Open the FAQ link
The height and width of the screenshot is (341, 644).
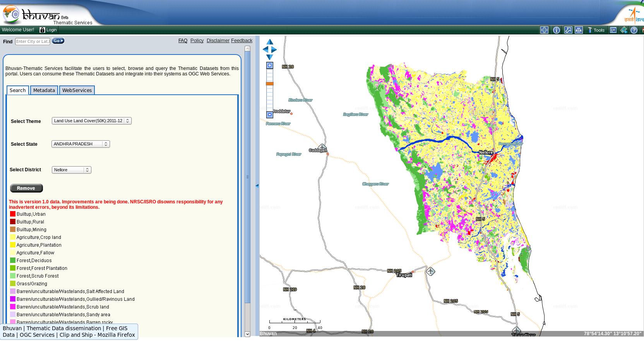(183, 41)
